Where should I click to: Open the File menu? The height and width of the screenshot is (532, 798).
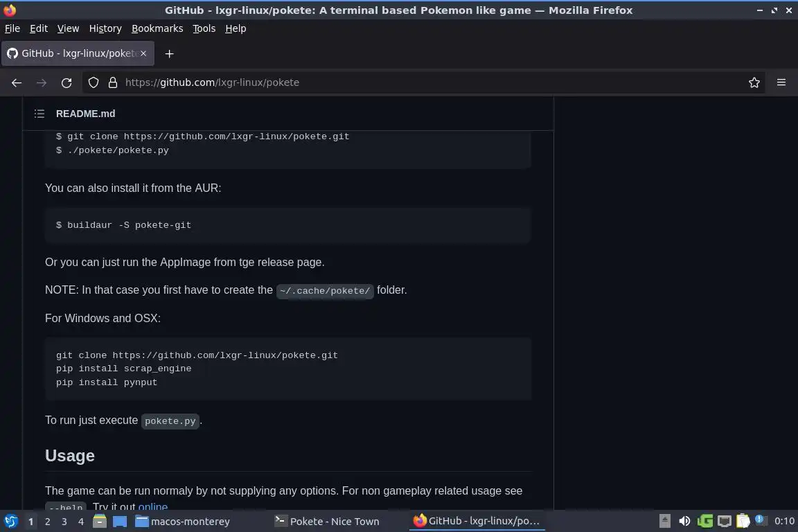[12, 28]
